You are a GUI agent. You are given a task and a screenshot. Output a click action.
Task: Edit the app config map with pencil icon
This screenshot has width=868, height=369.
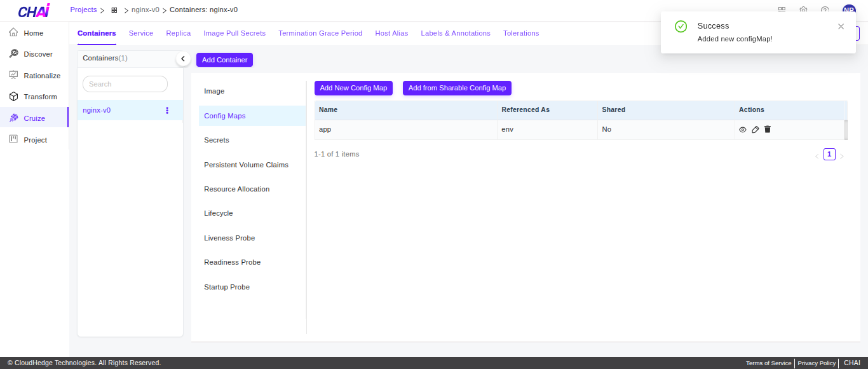755,129
